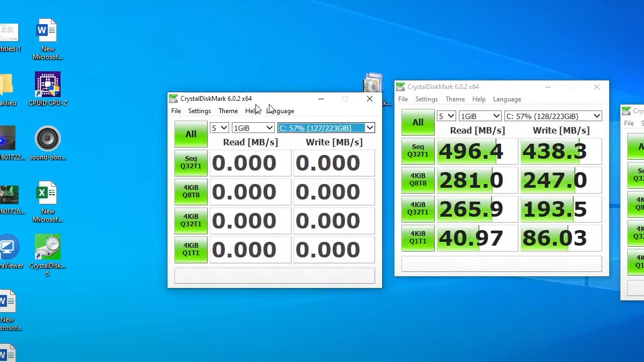Open drive C: 128/223GiB dropdown
The width and height of the screenshot is (644, 362).
[x=553, y=116]
